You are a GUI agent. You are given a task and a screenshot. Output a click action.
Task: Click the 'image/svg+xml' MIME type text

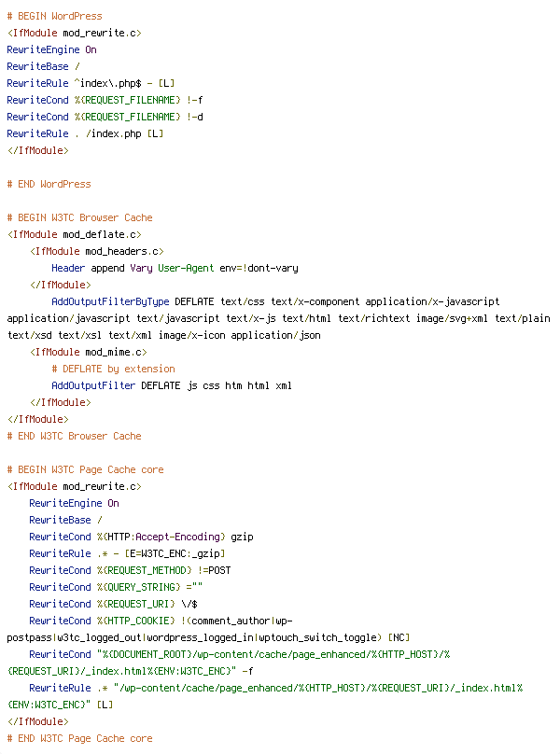452,319
